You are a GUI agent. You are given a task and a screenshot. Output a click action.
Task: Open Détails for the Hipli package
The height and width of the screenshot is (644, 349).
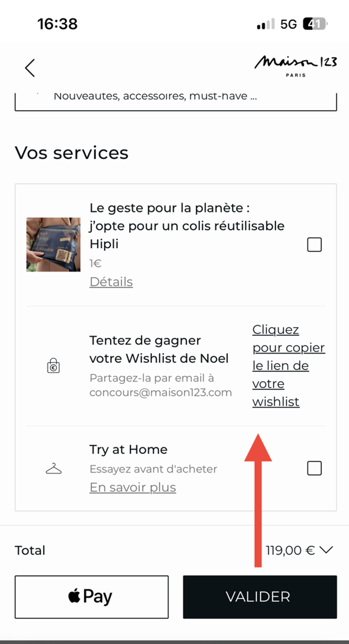coord(111,282)
